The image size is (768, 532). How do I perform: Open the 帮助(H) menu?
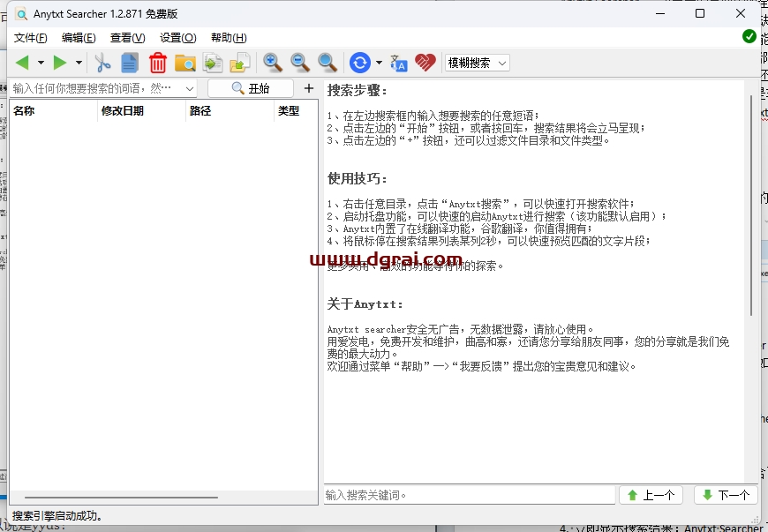229,38
